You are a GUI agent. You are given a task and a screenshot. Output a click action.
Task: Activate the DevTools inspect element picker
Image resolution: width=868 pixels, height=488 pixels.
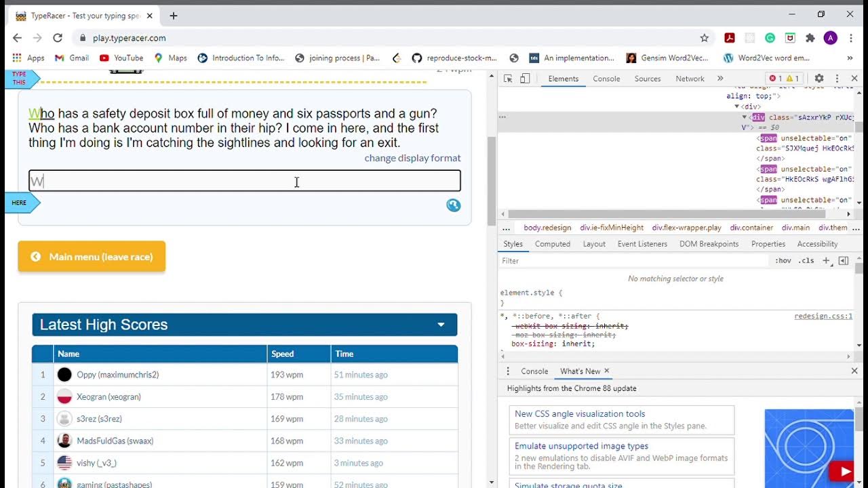click(508, 79)
